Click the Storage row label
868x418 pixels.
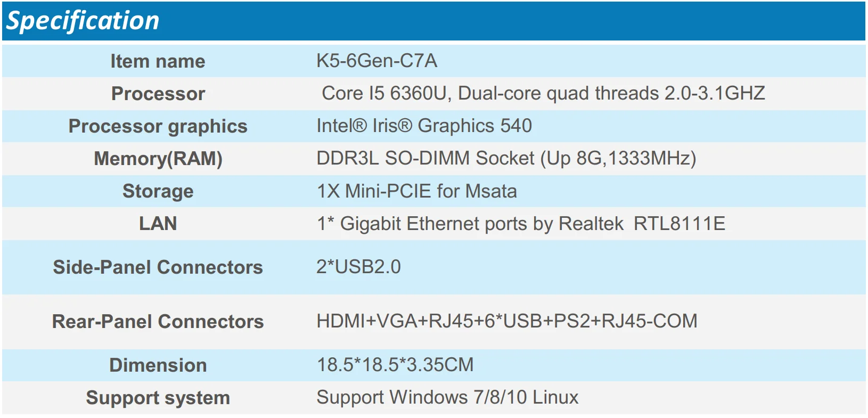pyautogui.click(x=158, y=191)
